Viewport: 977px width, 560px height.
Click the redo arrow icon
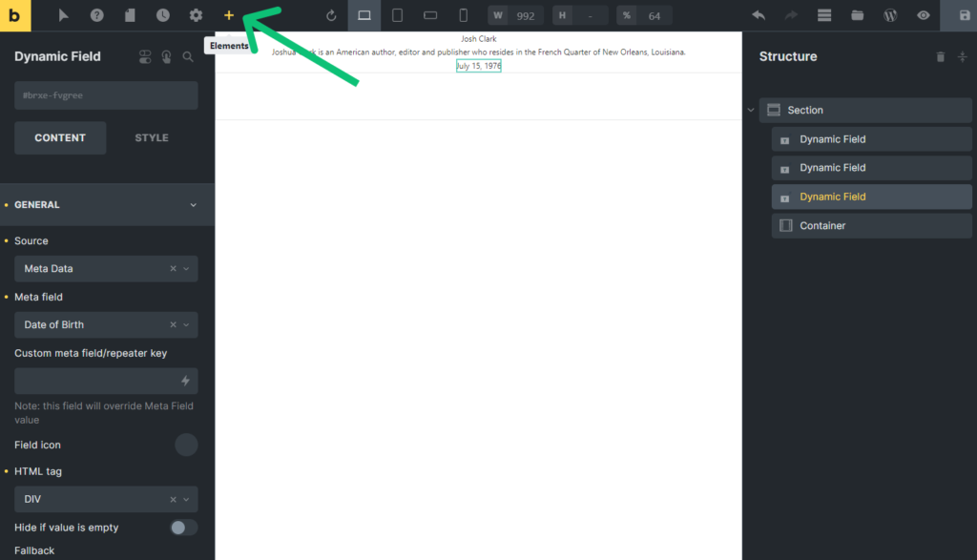coord(791,15)
